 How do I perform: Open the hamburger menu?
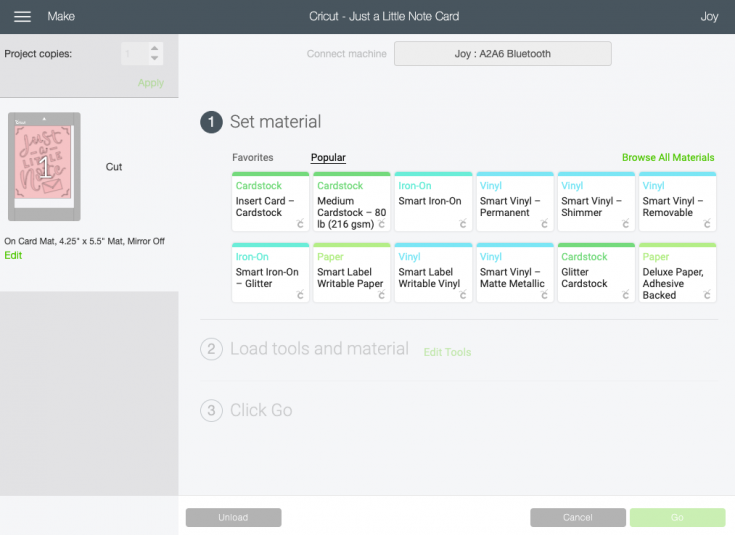click(22, 16)
